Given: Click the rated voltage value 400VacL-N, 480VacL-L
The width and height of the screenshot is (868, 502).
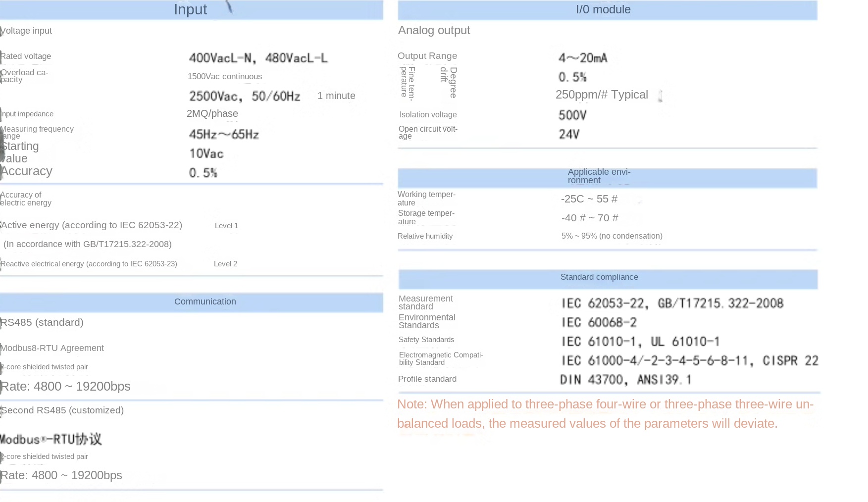Looking at the screenshot, I should coord(258,58).
